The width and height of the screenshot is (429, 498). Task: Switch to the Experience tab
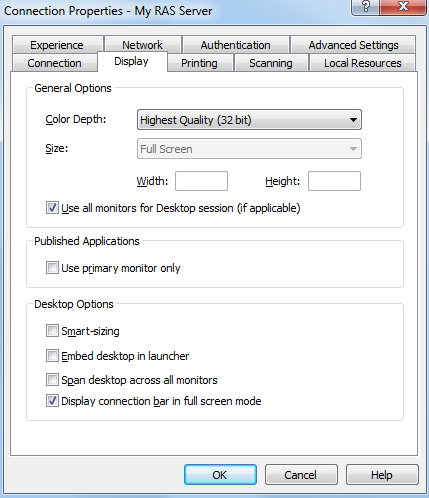click(57, 45)
